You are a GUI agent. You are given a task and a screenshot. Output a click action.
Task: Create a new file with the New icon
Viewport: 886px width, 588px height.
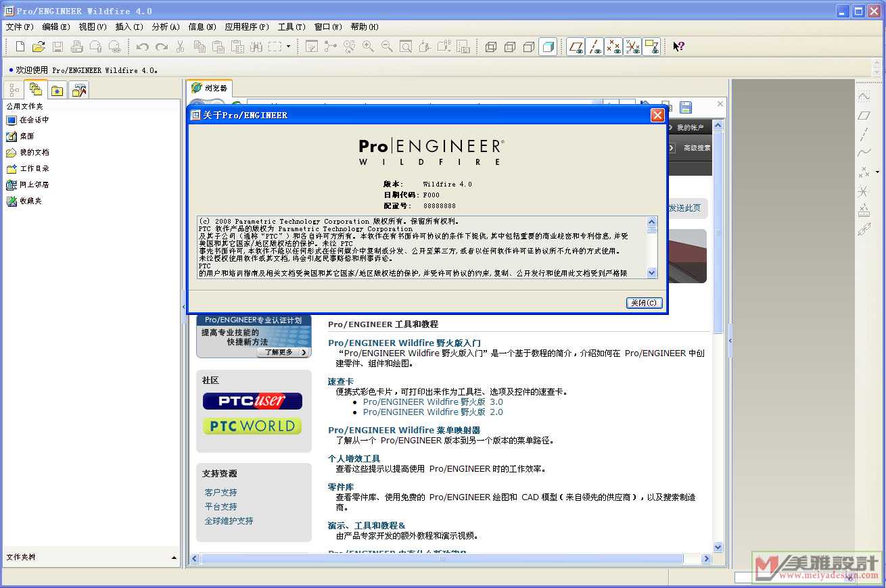[x=20, y=47]
